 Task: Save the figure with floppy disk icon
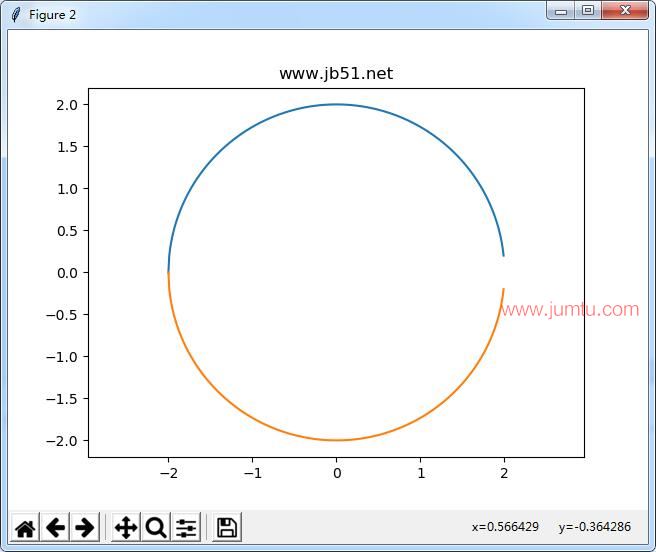(227, 527)
